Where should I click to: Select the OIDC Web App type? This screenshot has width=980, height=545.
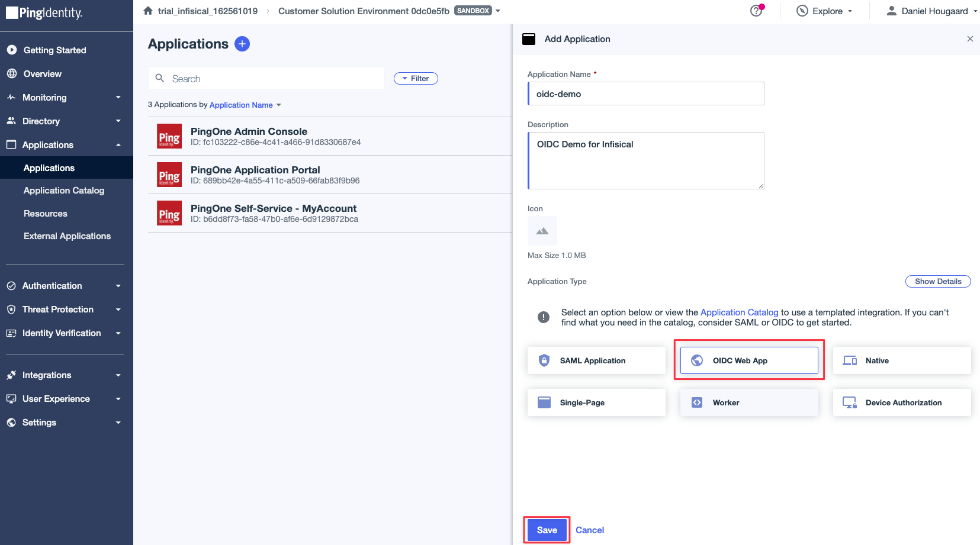[749, 360]
